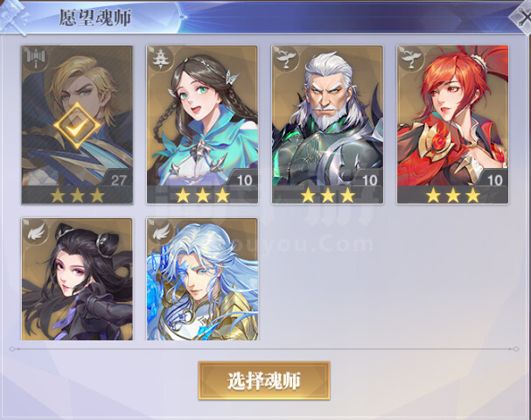
Task: Click the 愿望魂师 title text
Action: (95, 17)
